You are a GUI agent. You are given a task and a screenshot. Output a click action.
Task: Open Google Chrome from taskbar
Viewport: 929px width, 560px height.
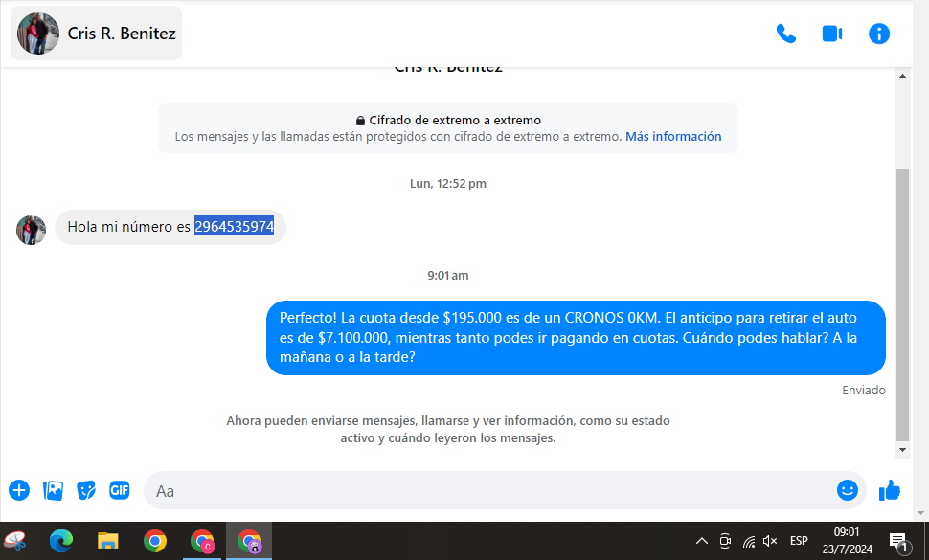[x=154, y=541]
